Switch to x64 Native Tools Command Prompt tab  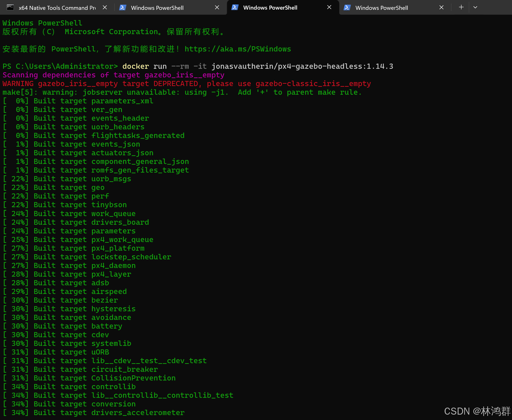point(57,8)
